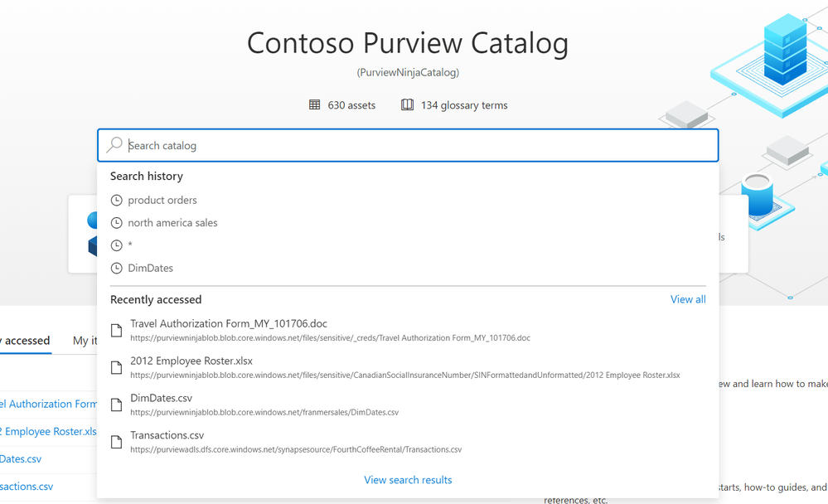Select the asterisk search history entry

point(130,245)
